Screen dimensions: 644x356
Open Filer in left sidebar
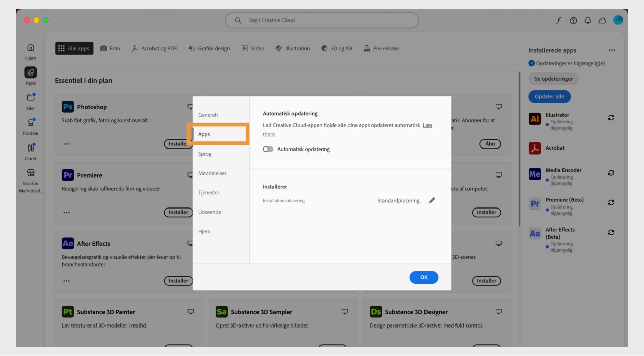point(31,102)
